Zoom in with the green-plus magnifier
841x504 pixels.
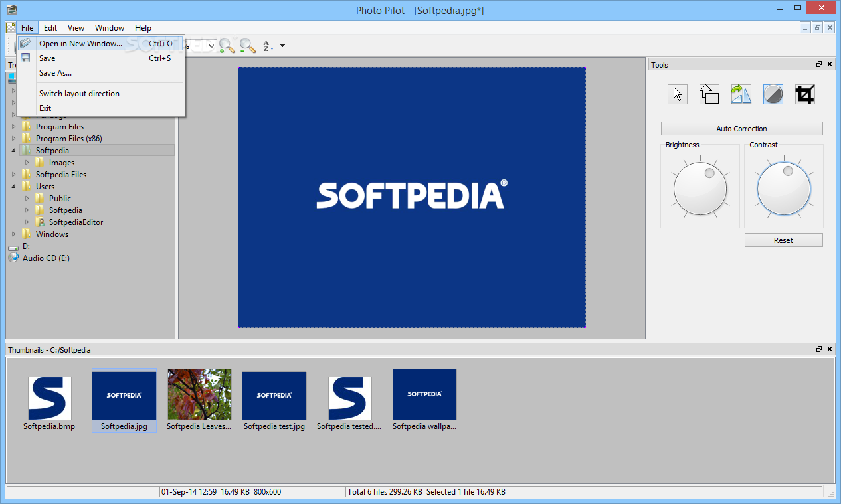pos(227,45)
